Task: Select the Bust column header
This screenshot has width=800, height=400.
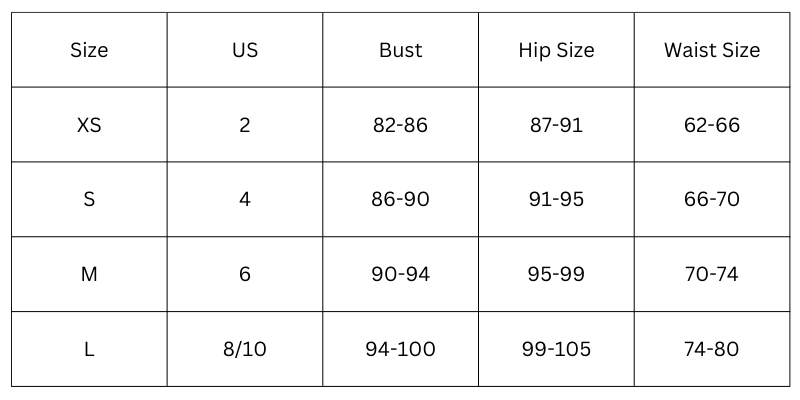Action: 400,50
